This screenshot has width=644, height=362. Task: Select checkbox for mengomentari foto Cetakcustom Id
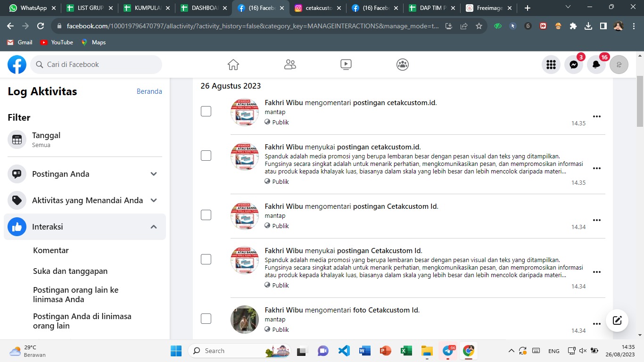[x=206, y=319]
